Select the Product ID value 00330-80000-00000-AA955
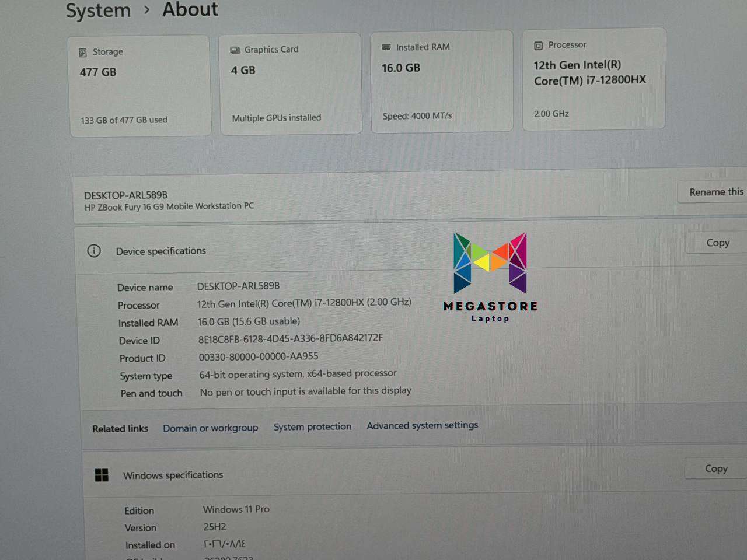The height and width of the screenshot is (560, 747). [258, 356]
